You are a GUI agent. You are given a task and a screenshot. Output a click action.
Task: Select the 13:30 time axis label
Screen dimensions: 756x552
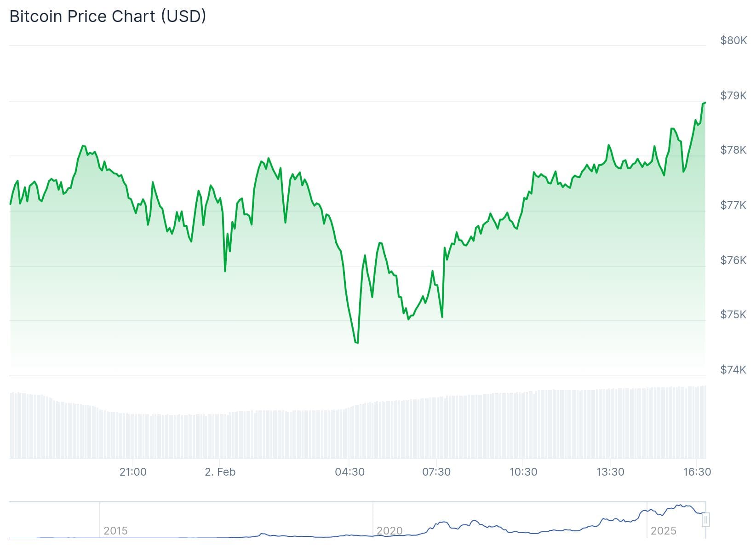[x=610, y=472]
